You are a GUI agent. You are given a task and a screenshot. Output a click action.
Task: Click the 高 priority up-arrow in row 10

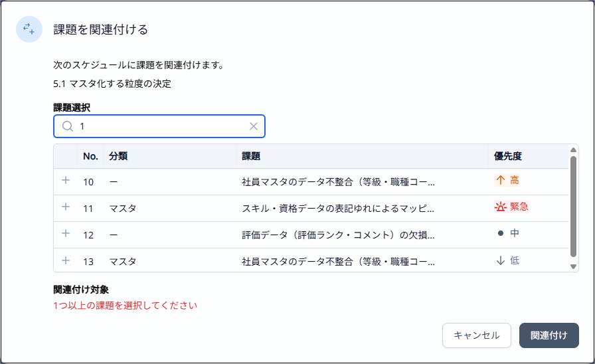[501, 180]
